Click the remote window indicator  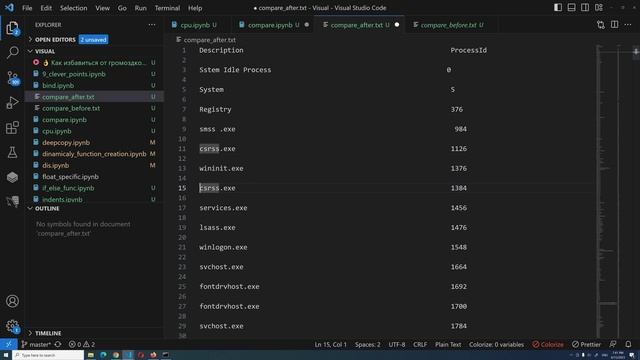tap(9, 344)
